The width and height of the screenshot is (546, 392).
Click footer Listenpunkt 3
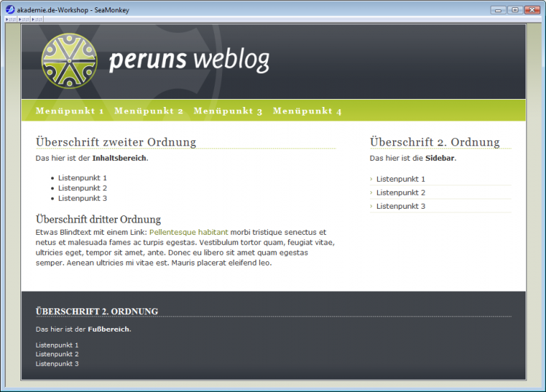(57, 364)
